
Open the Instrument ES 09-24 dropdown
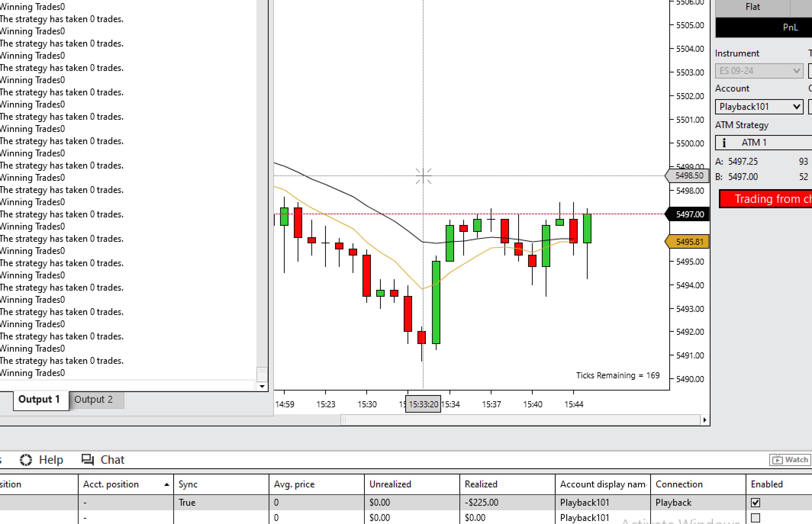(x=759, y=71)
